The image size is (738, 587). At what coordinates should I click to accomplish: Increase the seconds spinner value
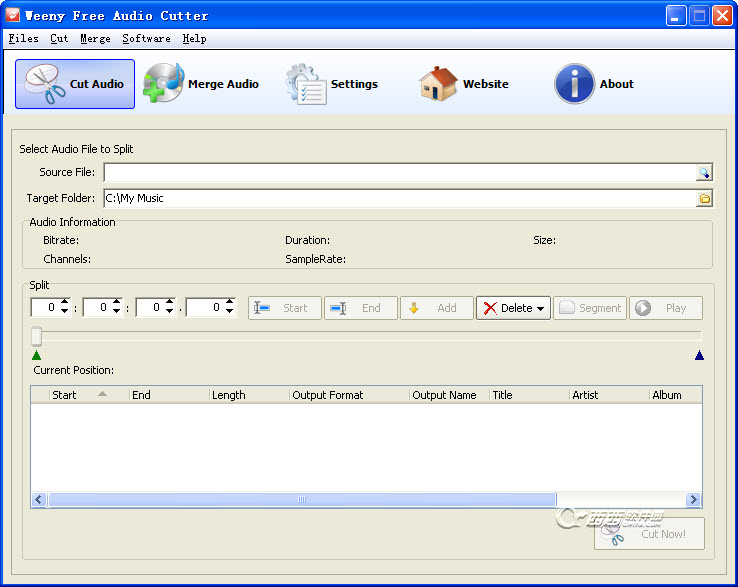169,302
